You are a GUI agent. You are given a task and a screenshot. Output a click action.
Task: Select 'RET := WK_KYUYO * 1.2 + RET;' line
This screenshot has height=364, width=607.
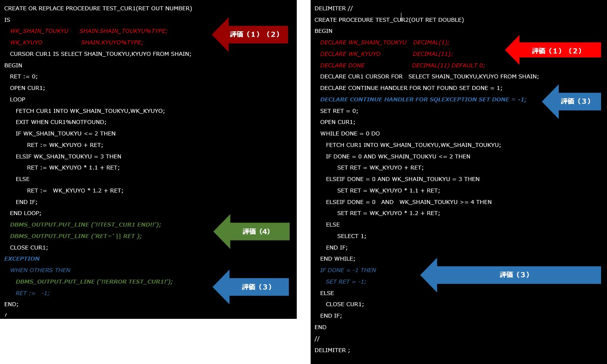tap(75, 191)
